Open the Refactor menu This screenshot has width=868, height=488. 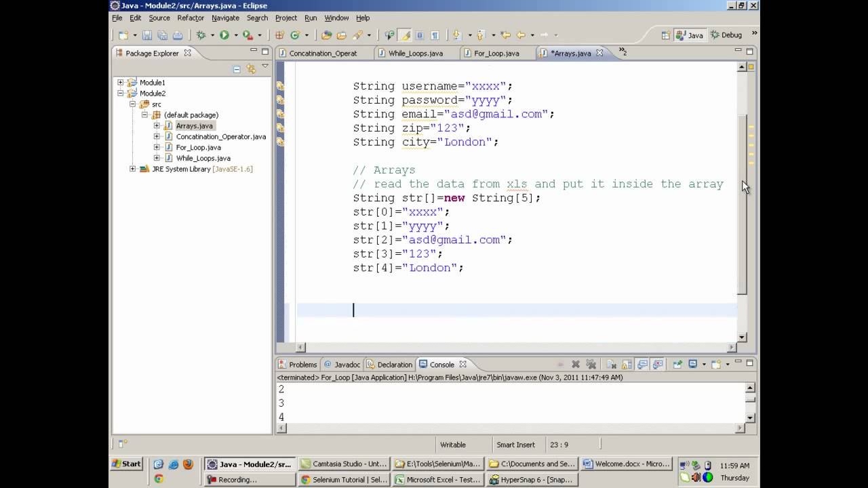[x=191, y=18]
